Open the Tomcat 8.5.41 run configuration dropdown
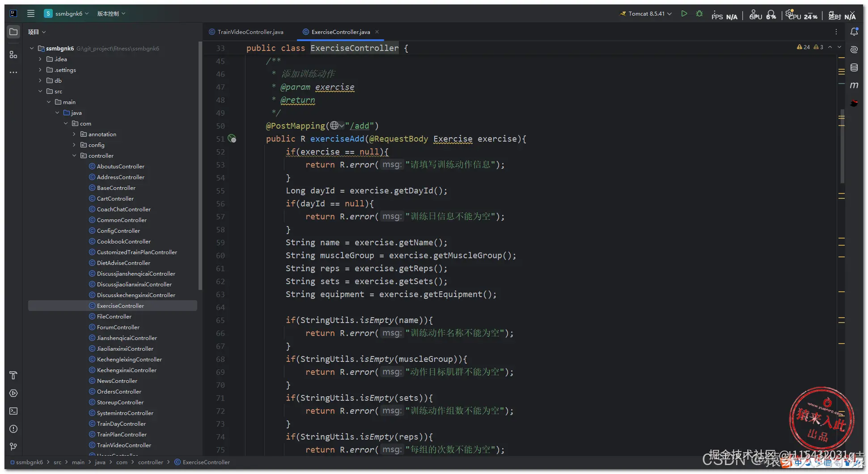The height and width of the screenshot is (474, 868). [x=646, y=14]
